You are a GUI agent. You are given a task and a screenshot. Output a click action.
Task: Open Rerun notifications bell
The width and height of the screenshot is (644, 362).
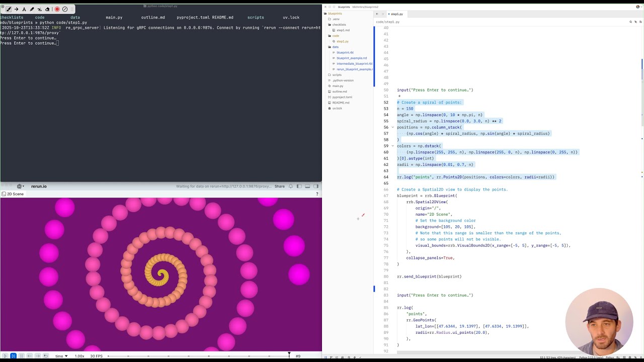290,186
